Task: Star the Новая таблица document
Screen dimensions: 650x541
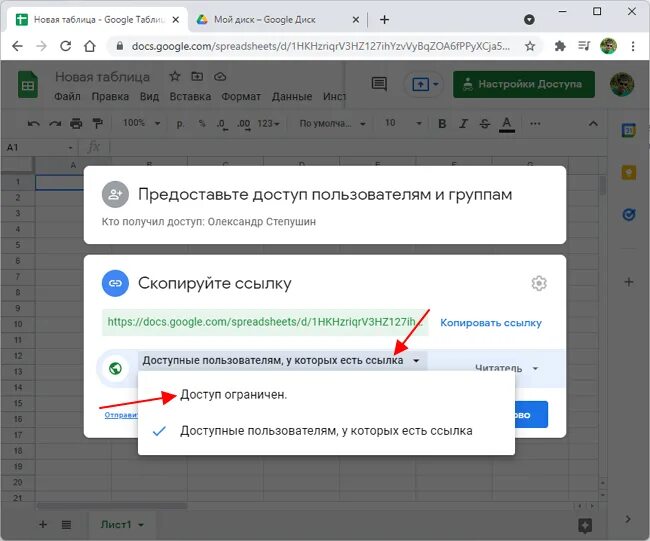Action: click(x=175, y=76)
